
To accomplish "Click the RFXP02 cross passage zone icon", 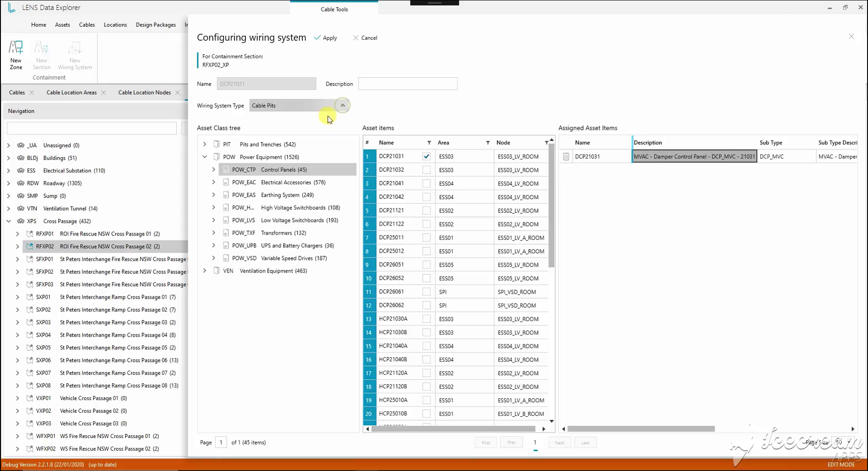I will [x=30, y=246].
